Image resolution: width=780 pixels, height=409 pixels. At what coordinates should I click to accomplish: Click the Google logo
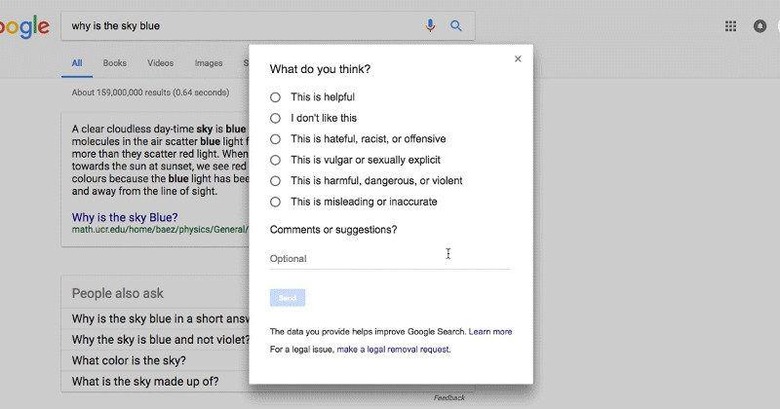point(24,26)
